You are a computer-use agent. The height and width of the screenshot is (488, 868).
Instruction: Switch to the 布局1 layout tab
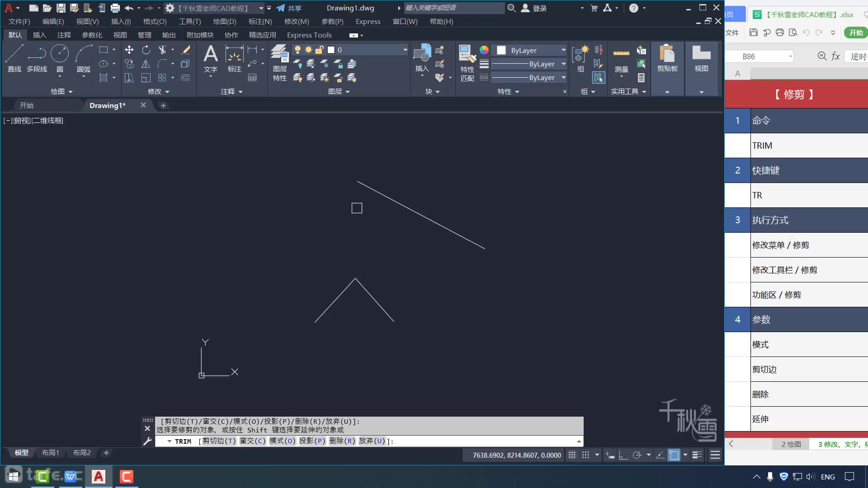50,452
